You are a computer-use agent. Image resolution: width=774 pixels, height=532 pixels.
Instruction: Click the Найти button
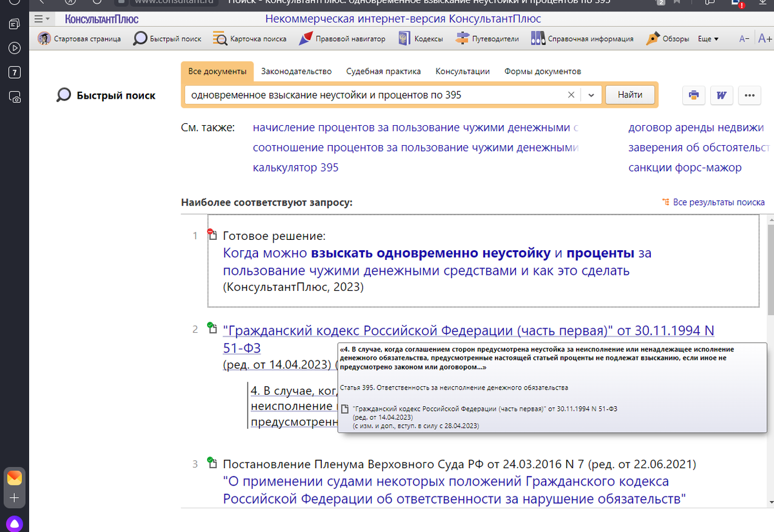(x=630, y=95)
